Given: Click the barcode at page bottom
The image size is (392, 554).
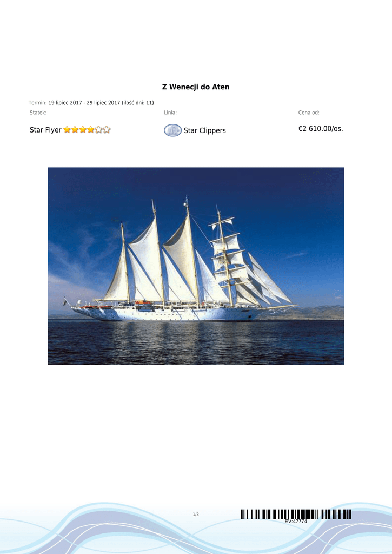Looking at the screenshot, I should (296, 514).
